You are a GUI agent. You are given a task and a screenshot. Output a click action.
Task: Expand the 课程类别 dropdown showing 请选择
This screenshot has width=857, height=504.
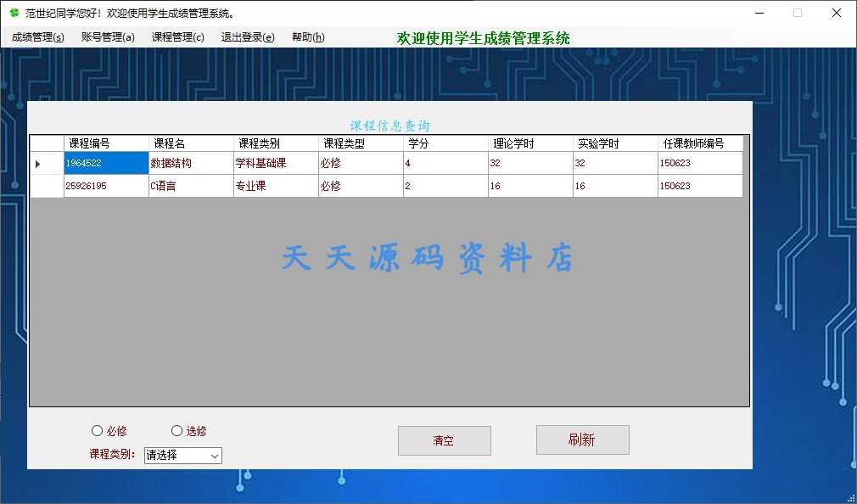[x=183, y=455]
